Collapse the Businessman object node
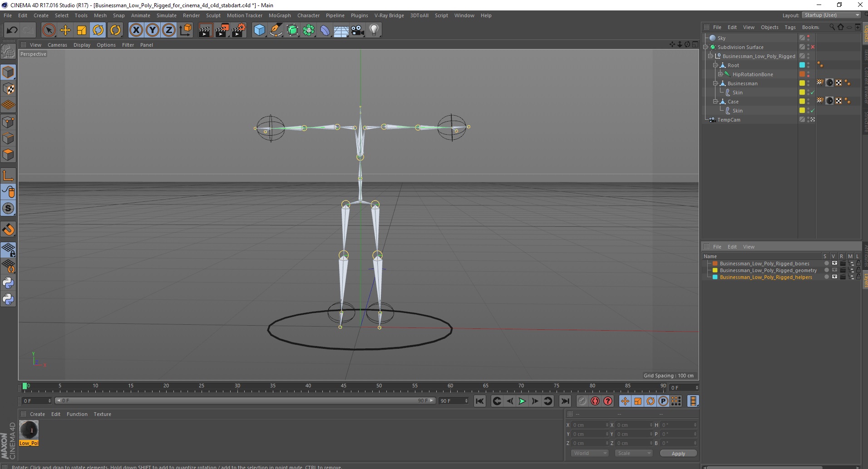 (715, 83)
